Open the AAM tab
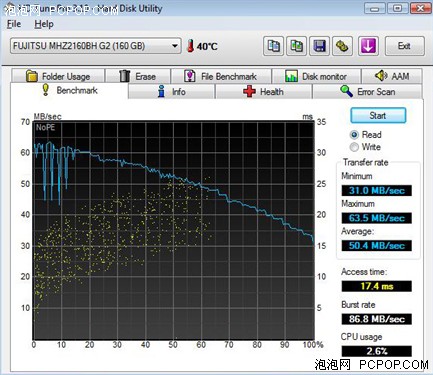 coord(392,76)
